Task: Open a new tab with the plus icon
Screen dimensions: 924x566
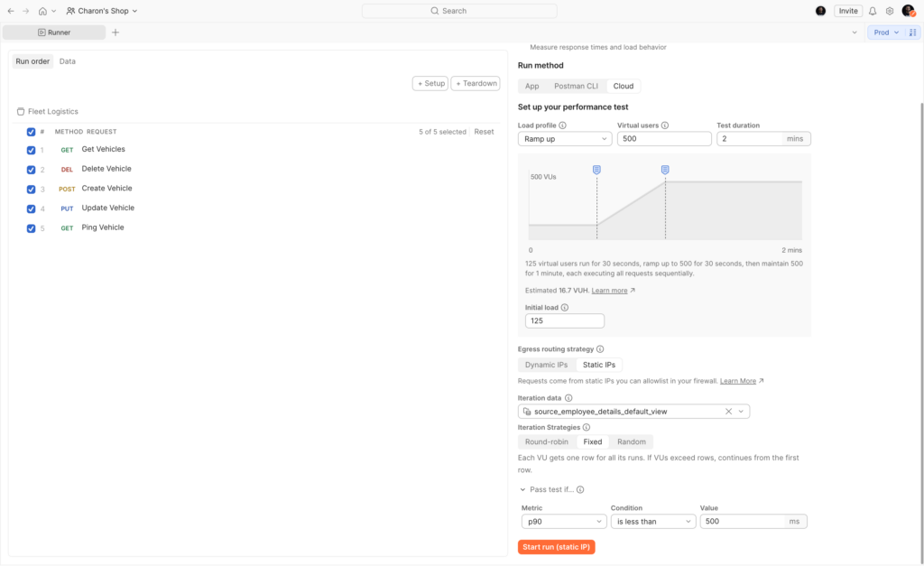Action: coord(115,32)
